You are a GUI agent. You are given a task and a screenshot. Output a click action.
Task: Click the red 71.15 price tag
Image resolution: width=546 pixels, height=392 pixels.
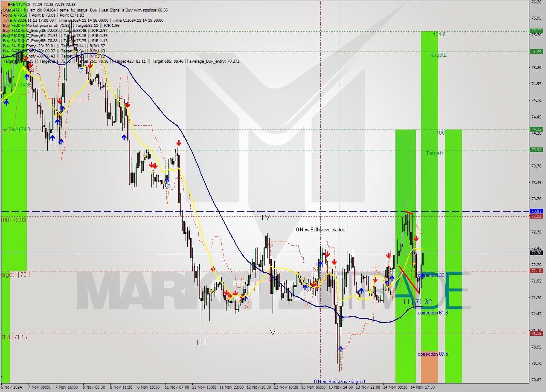click(x=536, y=333)
